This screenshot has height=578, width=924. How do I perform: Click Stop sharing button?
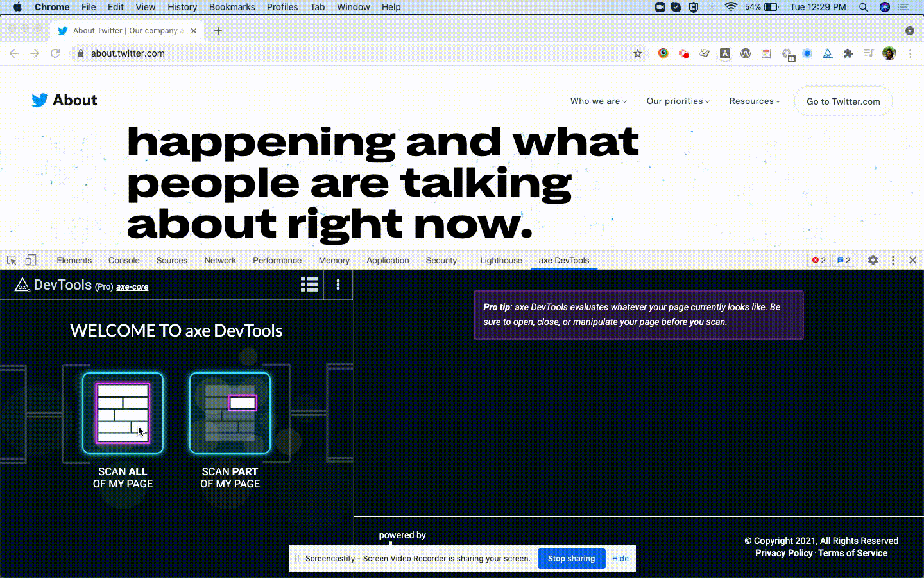pos(571,558)
